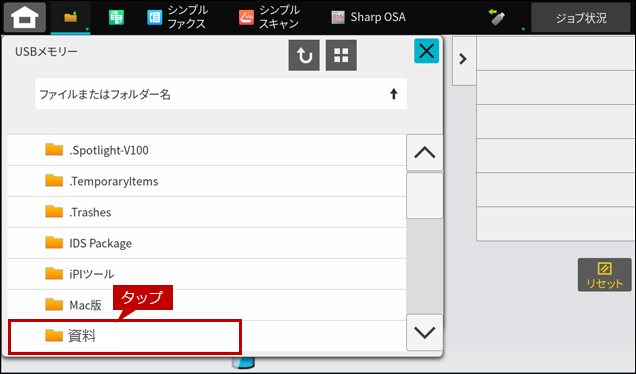Go to the Home screen

point(25,17)
